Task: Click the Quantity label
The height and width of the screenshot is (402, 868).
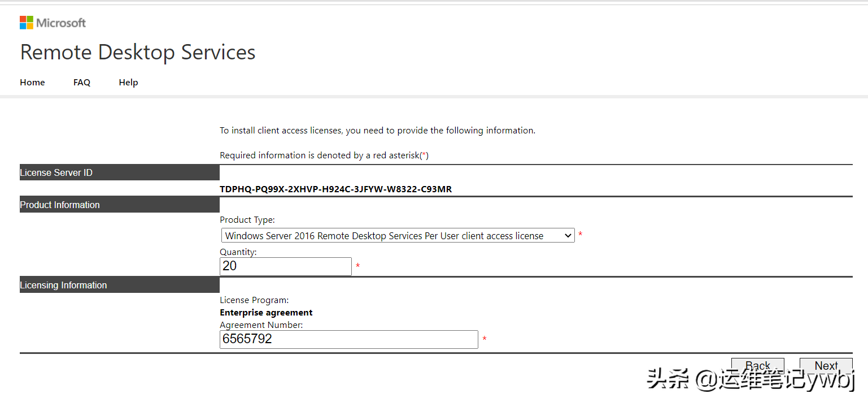Action: 238,252
